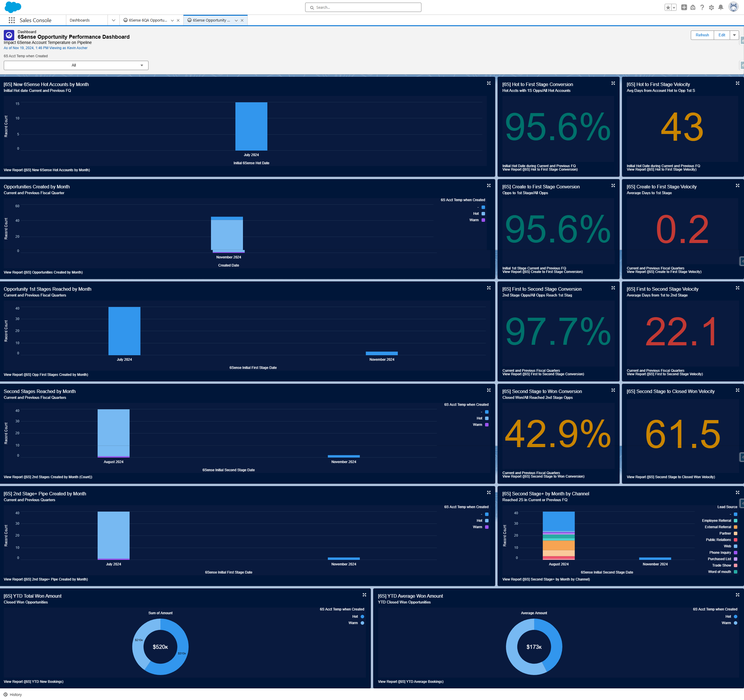The image size is (744, 700).
Task: Click the 95.6% Hot to First Stage metric
Action: [558, 127]
